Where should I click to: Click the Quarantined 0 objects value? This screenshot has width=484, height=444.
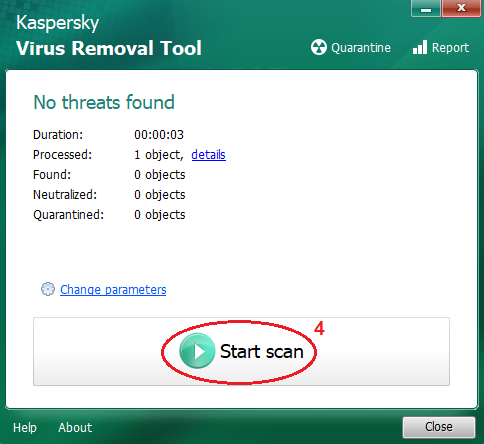[160, 215]
